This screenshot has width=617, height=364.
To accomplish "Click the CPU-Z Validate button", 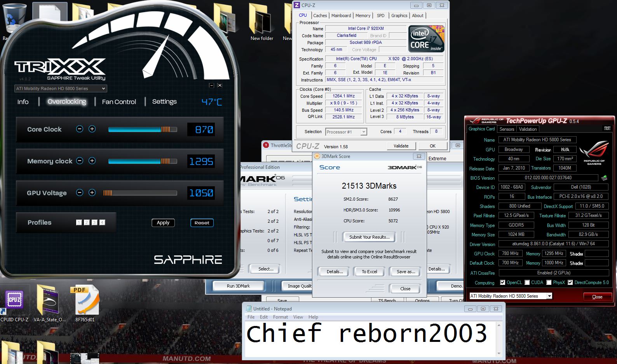I will click(x=401, y=146).
